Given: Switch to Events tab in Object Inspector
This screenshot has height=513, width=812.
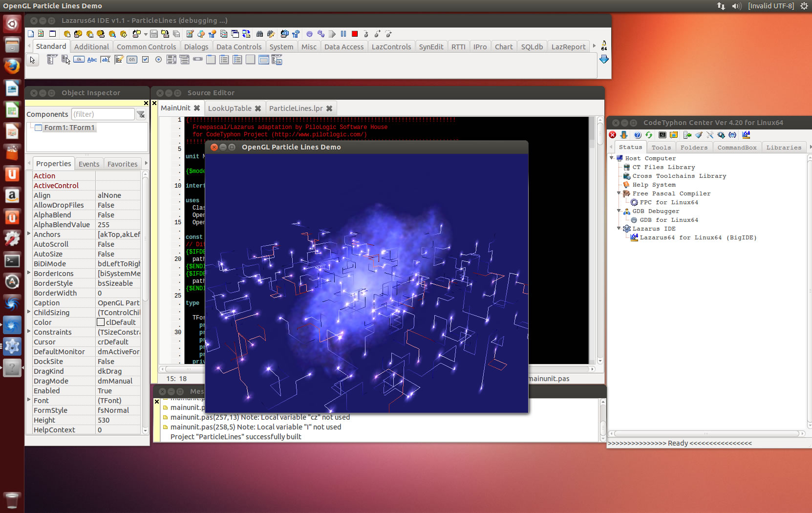Looking at the screenshot, I should [89, 164].
